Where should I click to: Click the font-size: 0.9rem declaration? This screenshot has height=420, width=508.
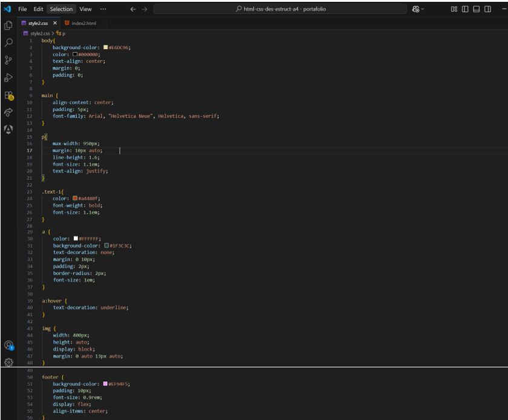tap(77, 397)
